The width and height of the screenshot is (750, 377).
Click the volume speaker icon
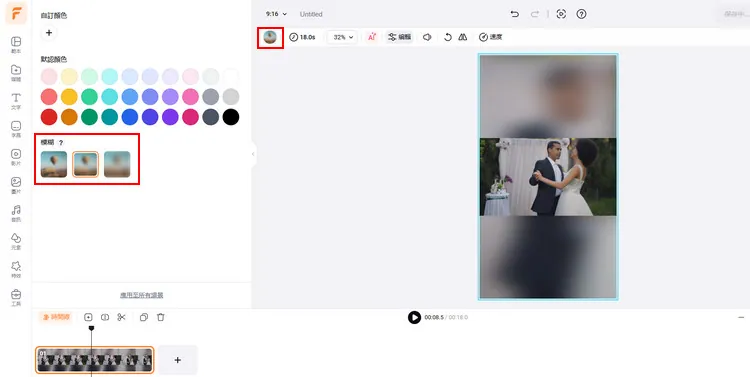coord(427,37)
